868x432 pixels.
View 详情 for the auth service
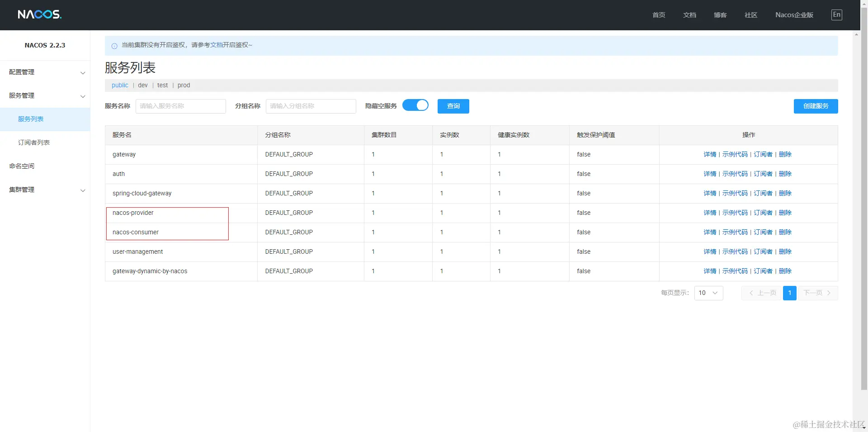tap(710, 174)
